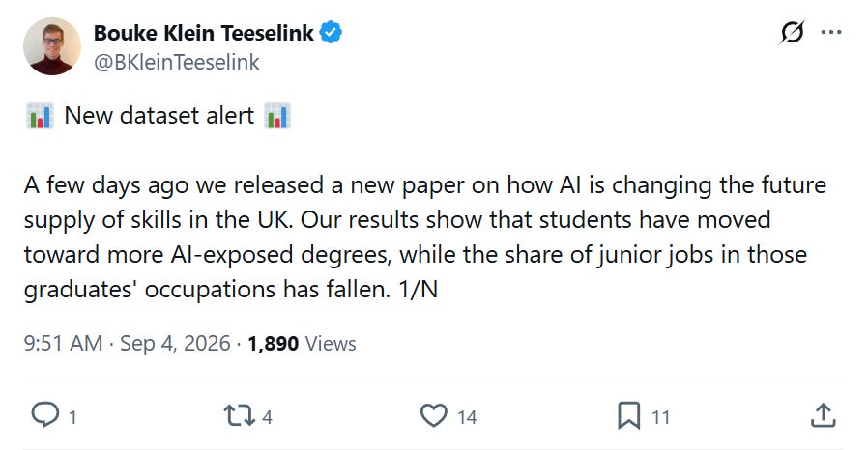Click the reply speech bubble icon
The width and height of the screenshot is (868, 450).
44,415
